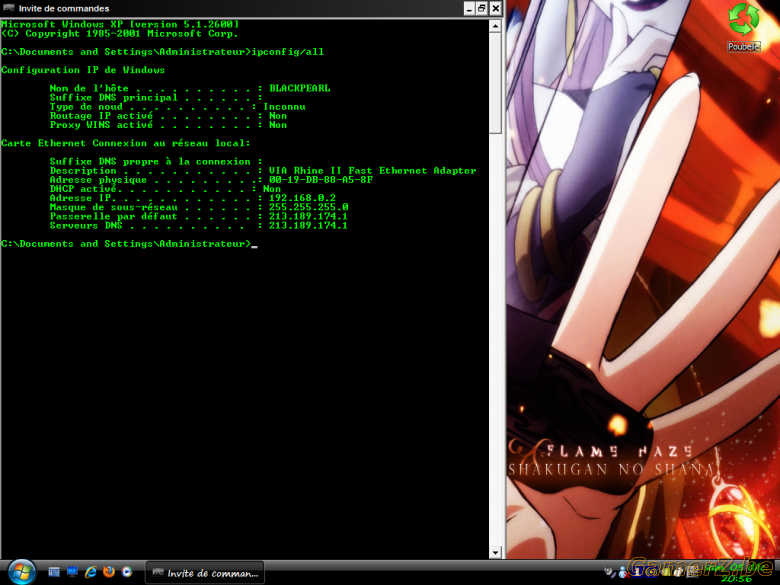The height and width of the screenshot is (585, 780).
Task: Click 'Carte Ethernet Connexion au réseau local:' line
Action: pyautogui.click(x=126, y=143)
